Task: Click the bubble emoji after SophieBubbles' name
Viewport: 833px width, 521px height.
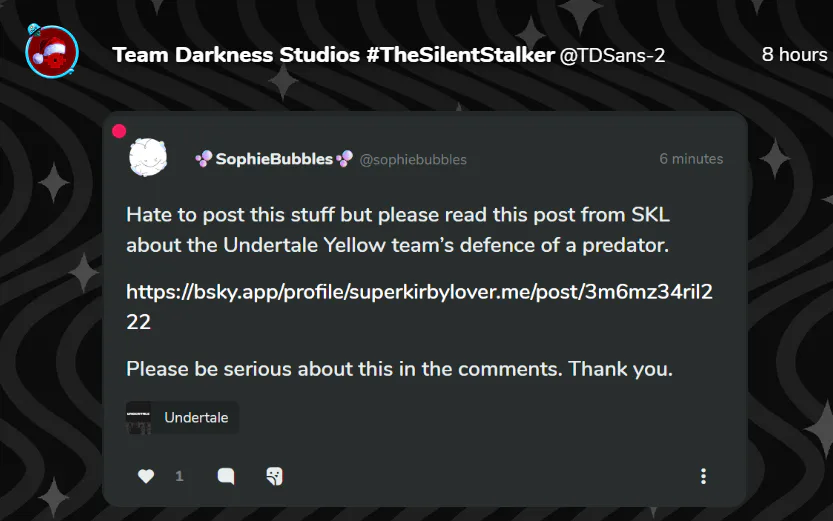Action: point(345,159)
